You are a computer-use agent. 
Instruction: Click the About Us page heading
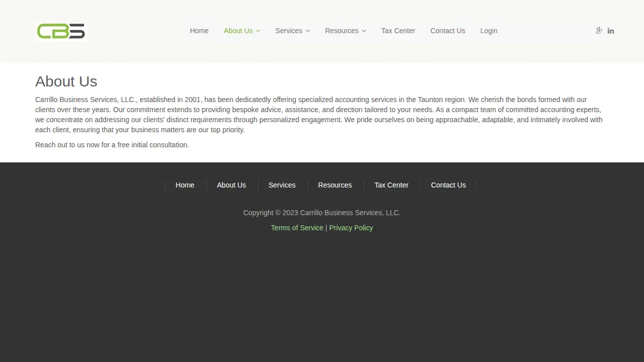pos(66,81)
